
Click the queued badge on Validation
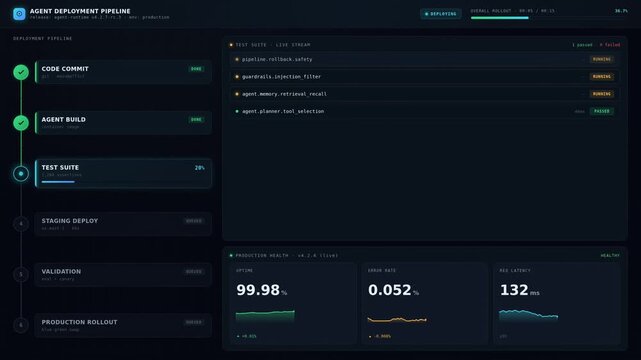(194, 272)
